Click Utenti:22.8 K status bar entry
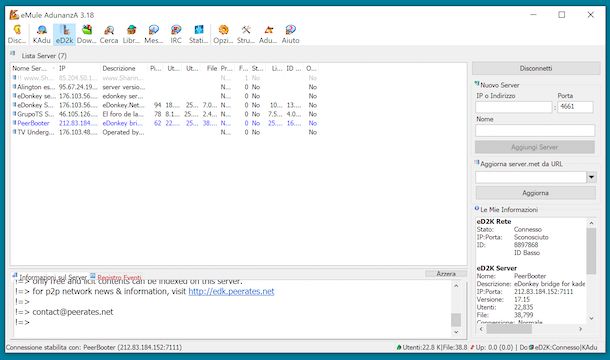The height and width of the screenshot is (360, 610). click(432, 347)
